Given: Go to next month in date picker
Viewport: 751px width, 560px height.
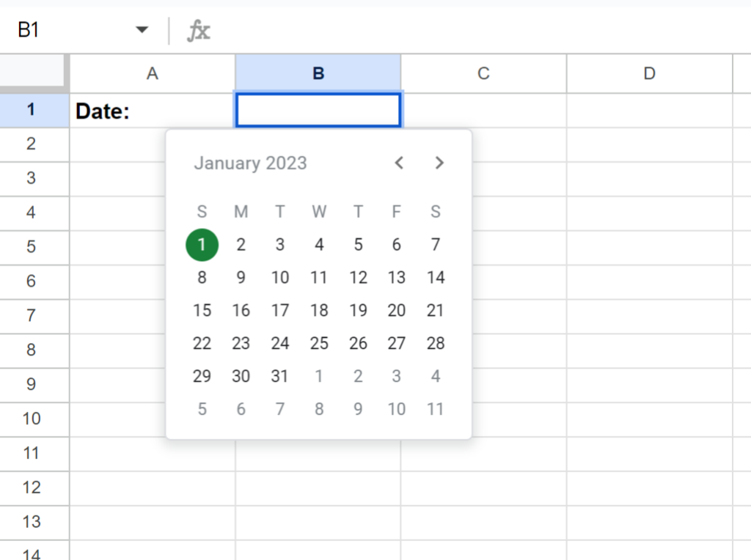Looking at the screenshot, I should click(439, 163).
